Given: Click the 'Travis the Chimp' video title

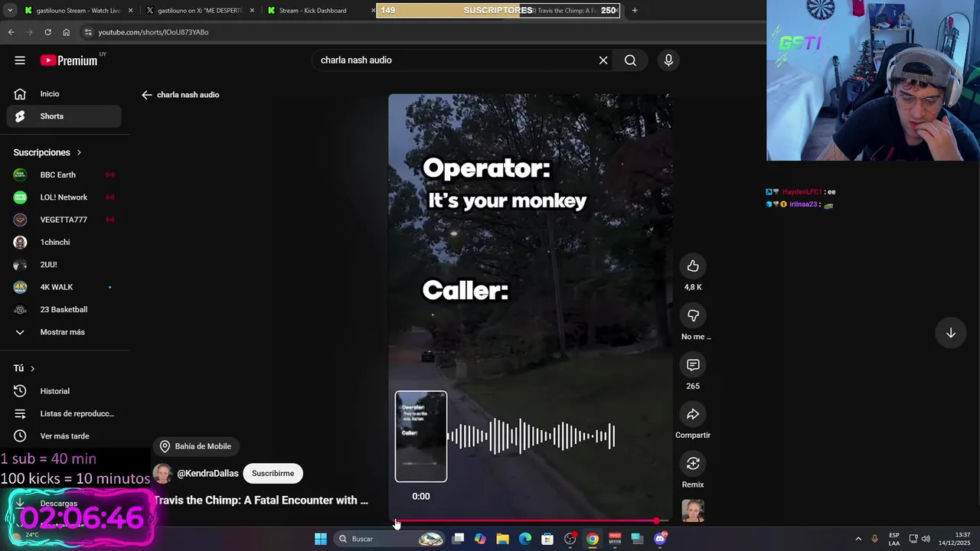Looking at the screenshot, I should (x=261, y=500).
